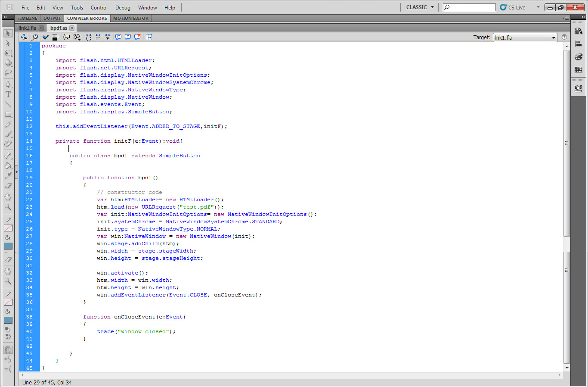Open the Library panel icon
This screenshot has height=387, width=588.
coord(579,31)
